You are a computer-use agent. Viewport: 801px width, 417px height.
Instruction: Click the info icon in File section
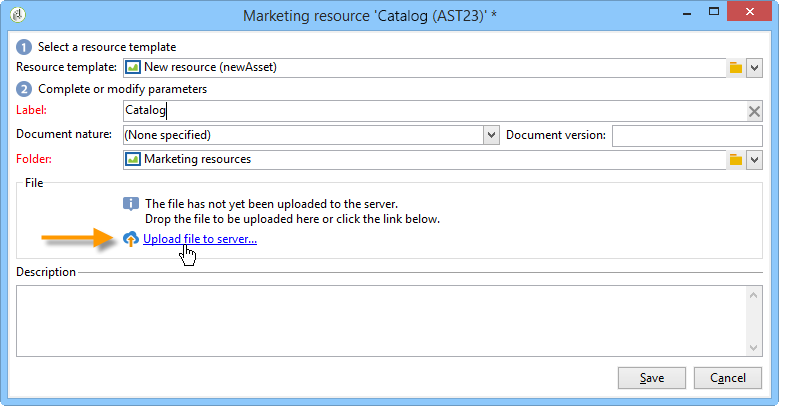pyautogui.click(x=131, y=203)
